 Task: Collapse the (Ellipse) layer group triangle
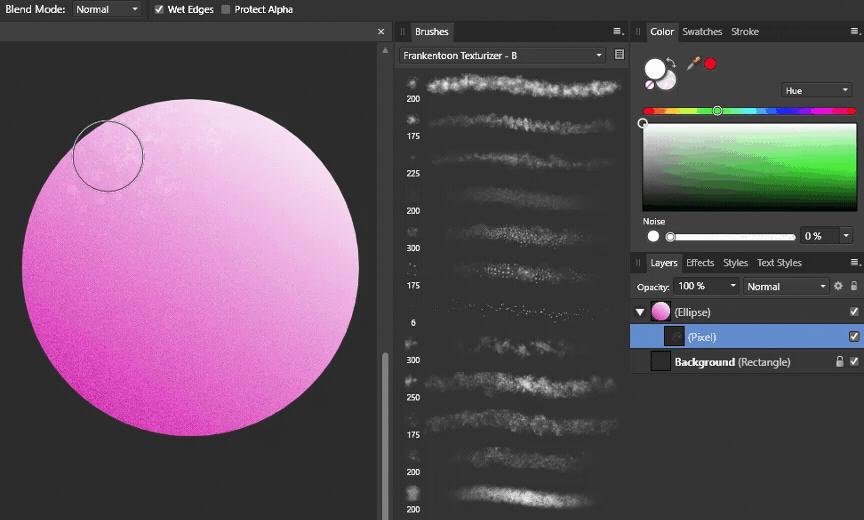tap(640, 312)
